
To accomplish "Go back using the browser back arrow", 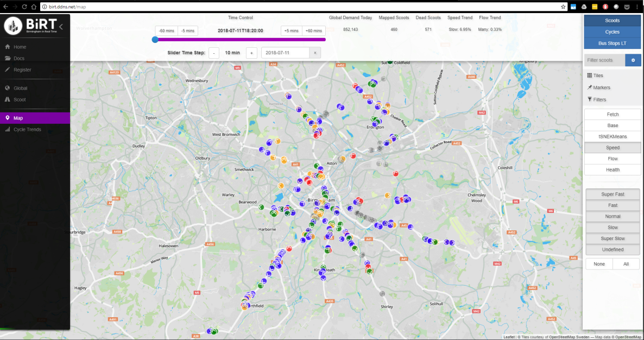I will [5, 7].
